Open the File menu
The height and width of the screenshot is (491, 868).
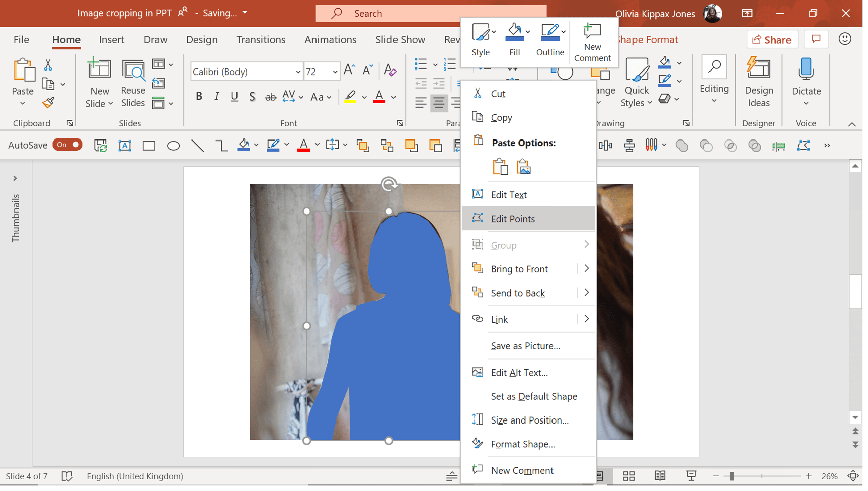pos(21,40)
